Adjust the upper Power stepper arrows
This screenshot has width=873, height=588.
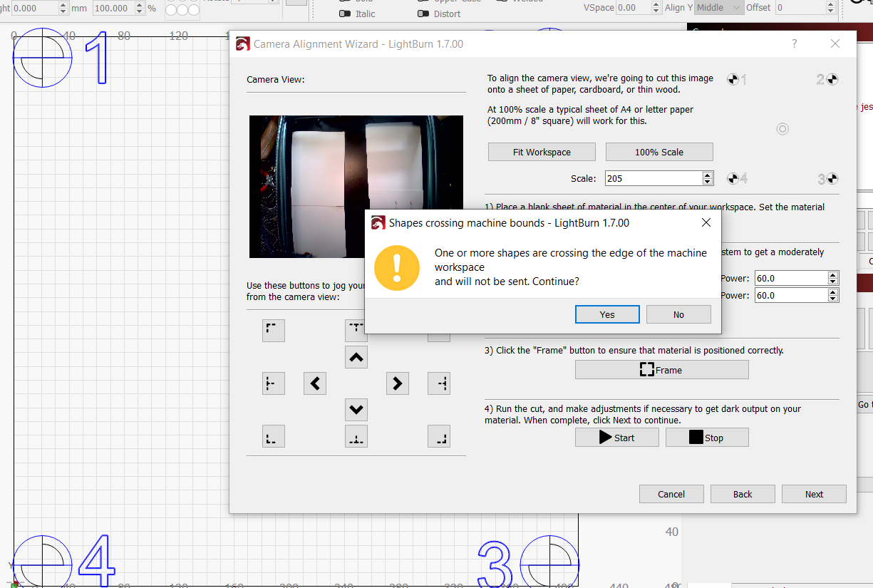click(833, 278)
